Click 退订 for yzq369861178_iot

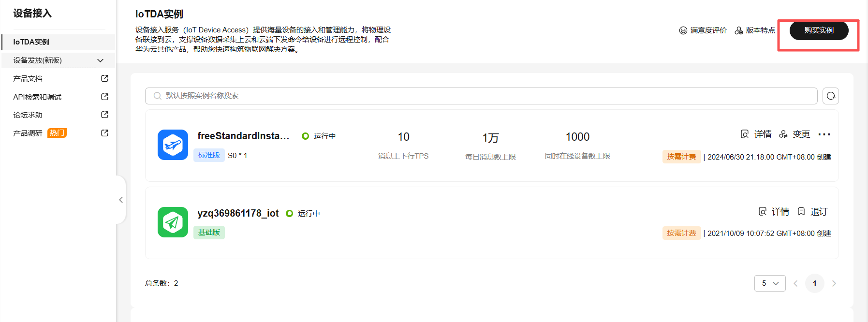click(819, 212)
